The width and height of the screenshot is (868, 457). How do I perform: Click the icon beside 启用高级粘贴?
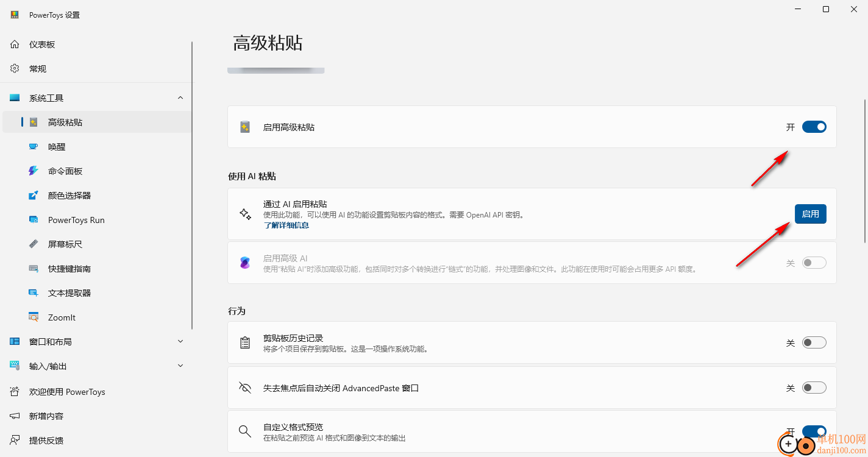245,127
